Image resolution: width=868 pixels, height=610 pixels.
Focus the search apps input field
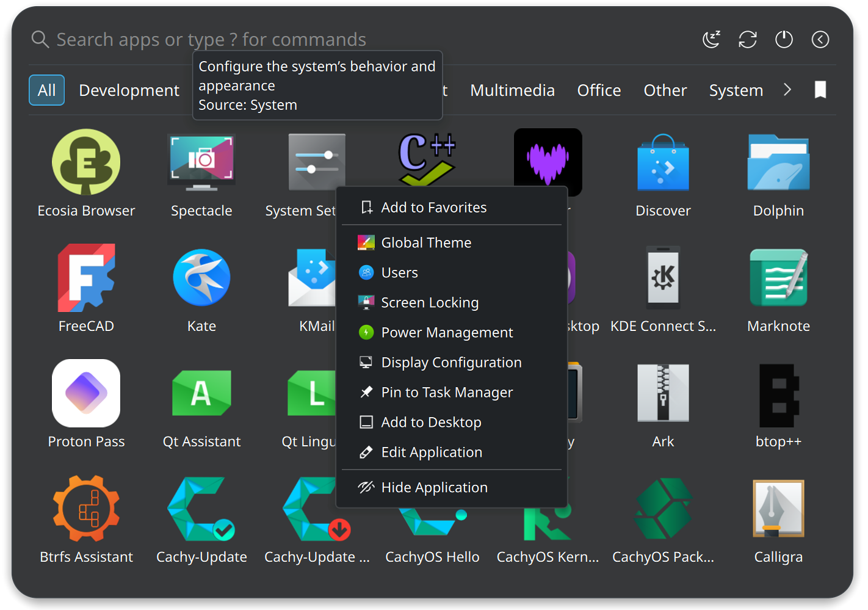(360, 40)
